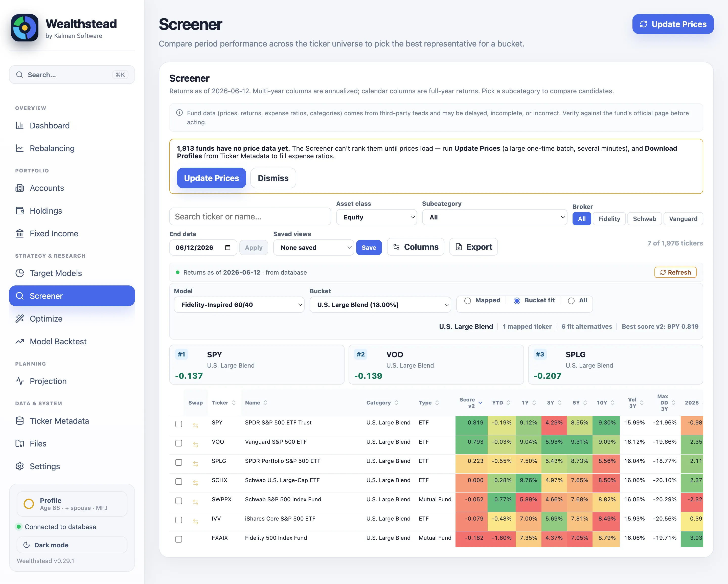The image size is (728, 584).
Task: Check the FXAIX row checkbox
Action: click(x=179, y=540)
